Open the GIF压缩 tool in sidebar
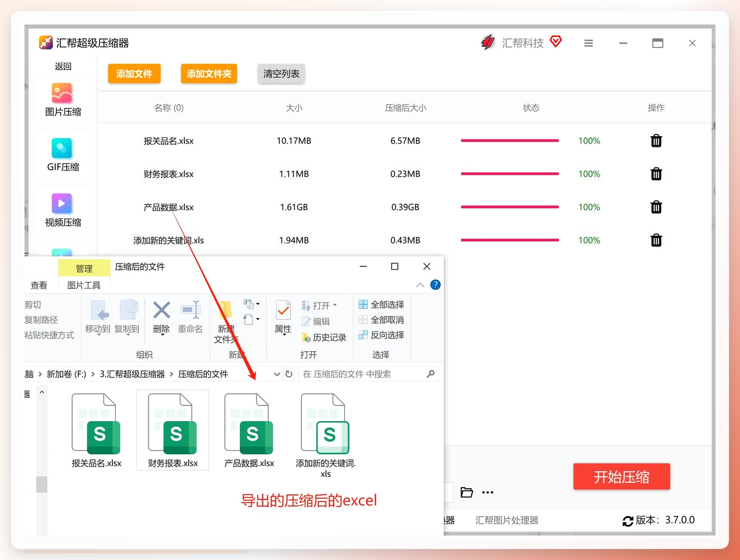 coord(62,155)
